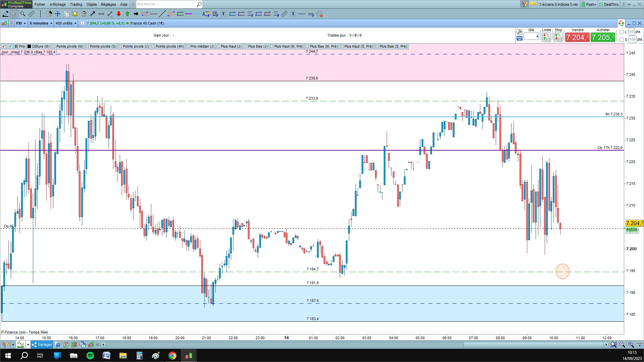Image resolution: width=644 pixels, height=362 pixels.
Task: Select the green up arrow marker tool
Action: point(127,14)
